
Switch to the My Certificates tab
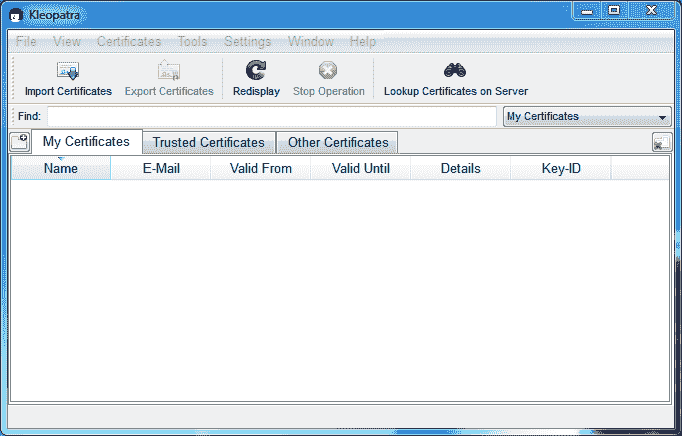[87, 141]
